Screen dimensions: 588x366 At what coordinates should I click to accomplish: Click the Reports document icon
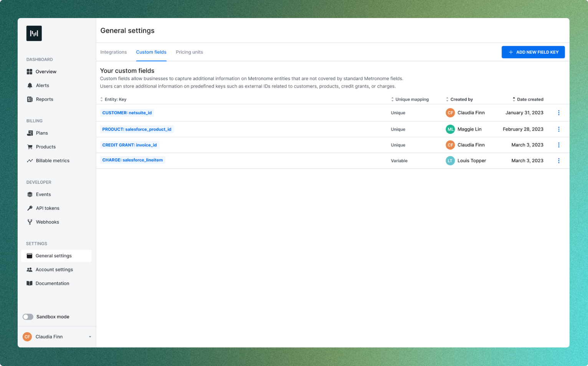click(30, 99)
